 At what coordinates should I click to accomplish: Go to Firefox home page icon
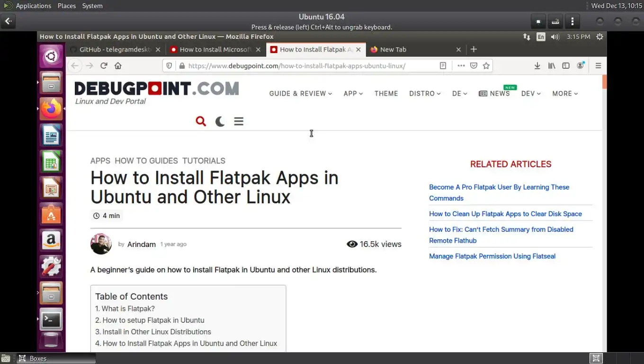tap(118, 66)
